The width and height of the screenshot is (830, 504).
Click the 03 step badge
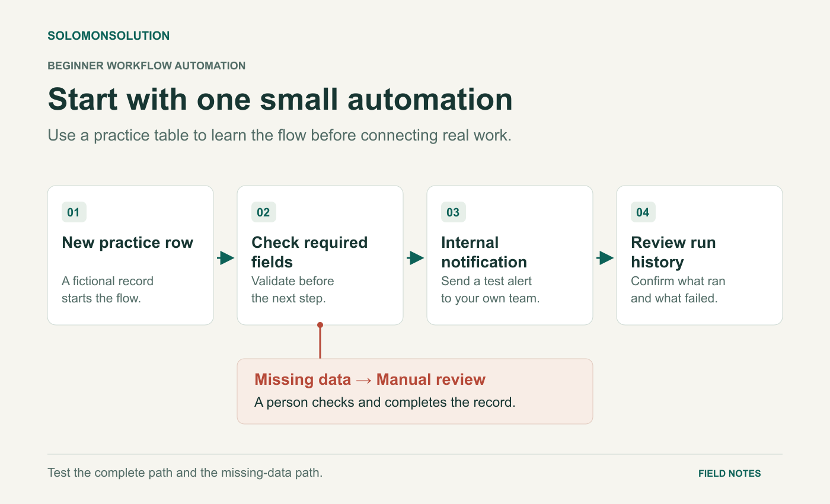click(454, 212)
